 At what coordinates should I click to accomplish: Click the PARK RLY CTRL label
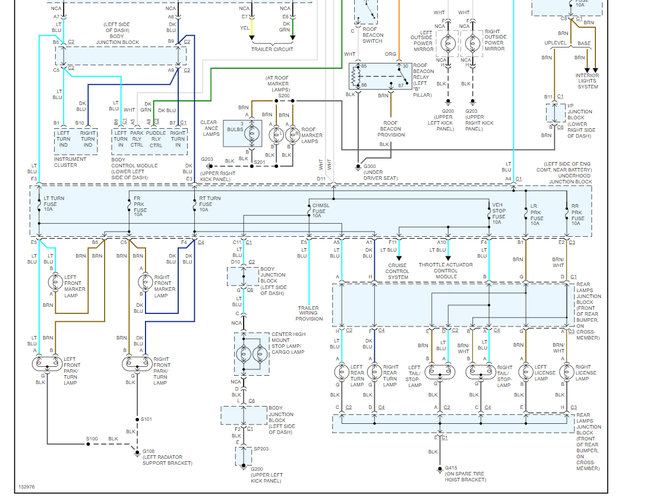pyautogui.click(x=137, y=139)
